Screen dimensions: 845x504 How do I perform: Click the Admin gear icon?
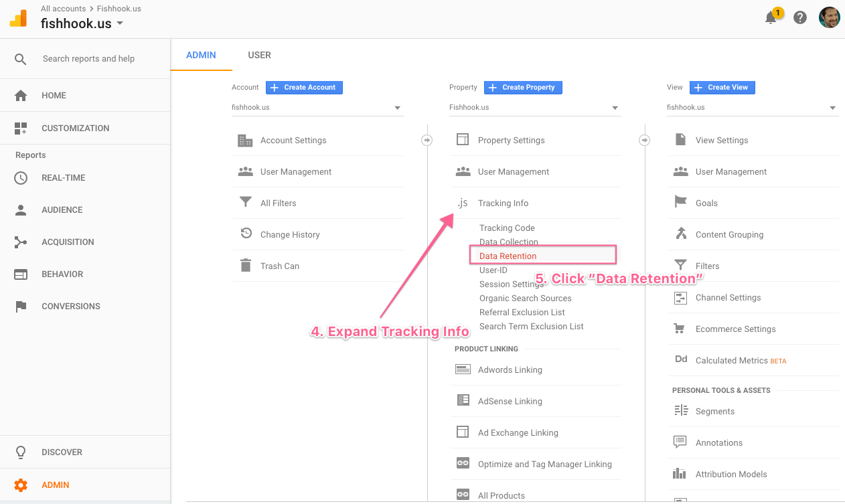21,485
